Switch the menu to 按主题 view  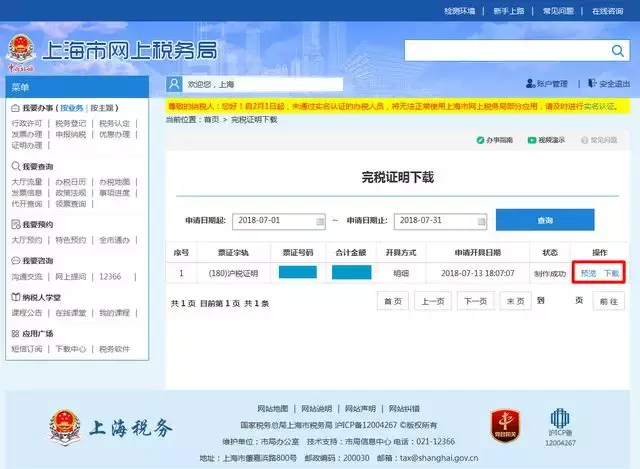(x=102, y=108)
